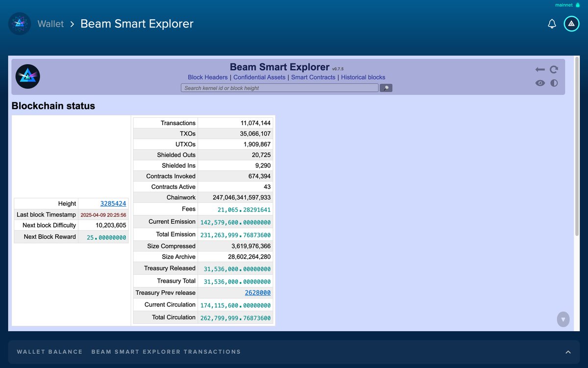Click the Contracts Invoked label
Viewport: 588px width, 368px height.
(171, 176)
